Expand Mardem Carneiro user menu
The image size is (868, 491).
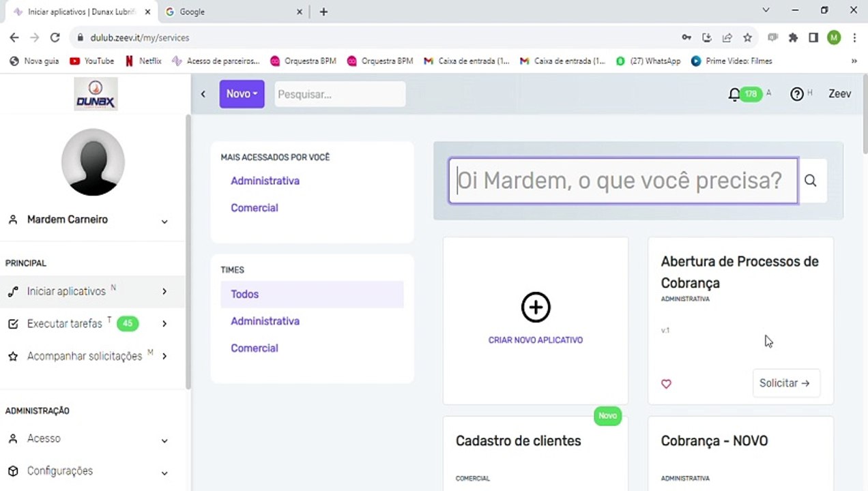(x=164, y=221)
